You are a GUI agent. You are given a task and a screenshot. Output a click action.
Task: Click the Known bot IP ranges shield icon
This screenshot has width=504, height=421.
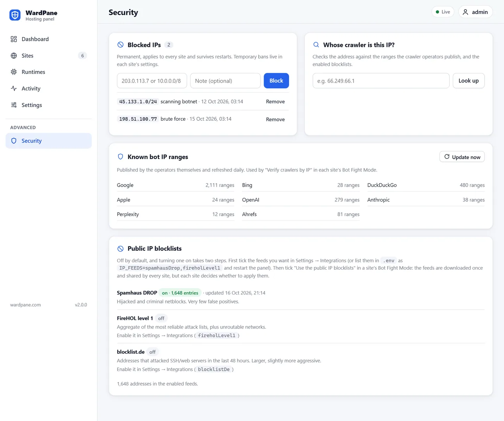[x=121, y=157]
